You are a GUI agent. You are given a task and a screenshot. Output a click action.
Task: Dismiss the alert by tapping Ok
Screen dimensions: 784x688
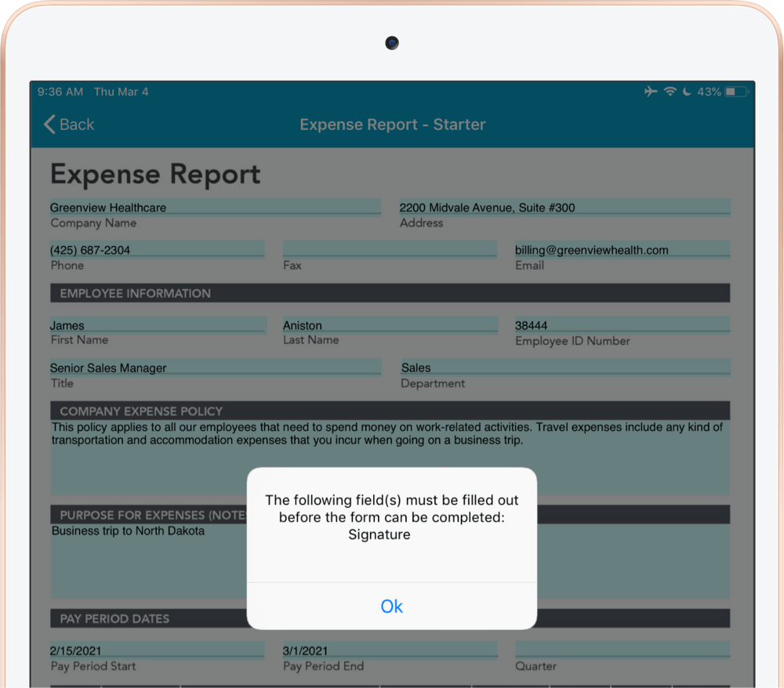point(391,607)
